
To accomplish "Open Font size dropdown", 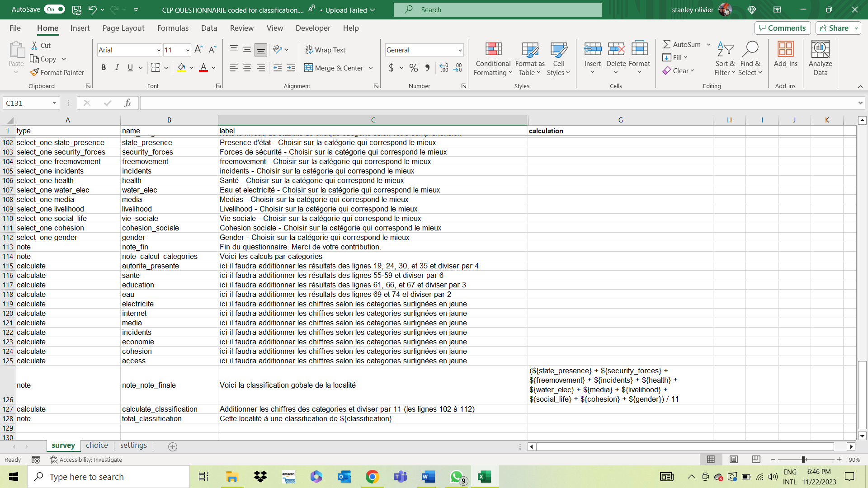I will 188,50.
